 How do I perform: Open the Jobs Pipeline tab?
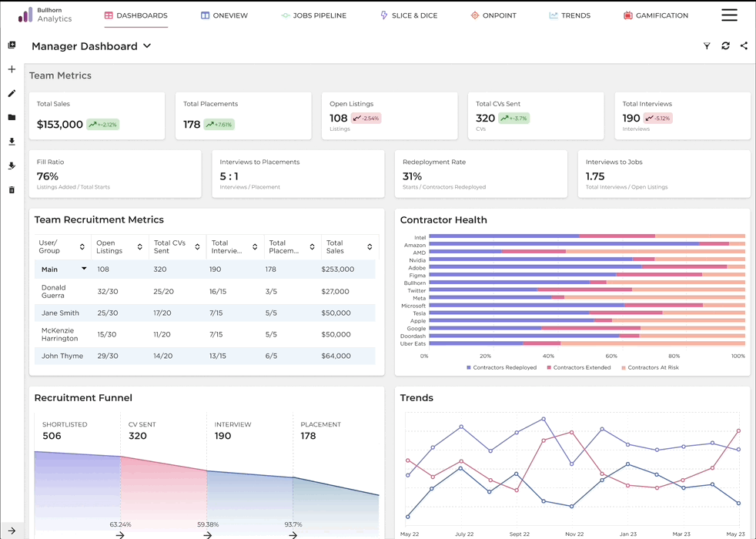pos(314,15)
